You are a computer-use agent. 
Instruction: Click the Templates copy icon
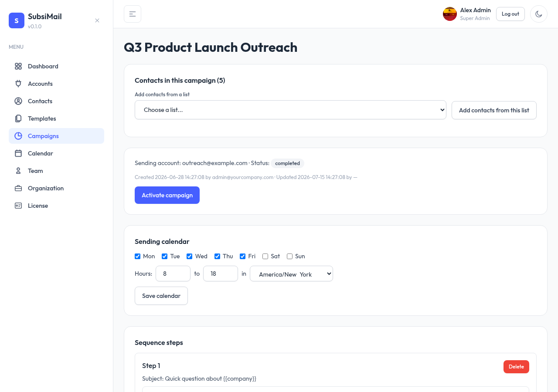[18, 118]
